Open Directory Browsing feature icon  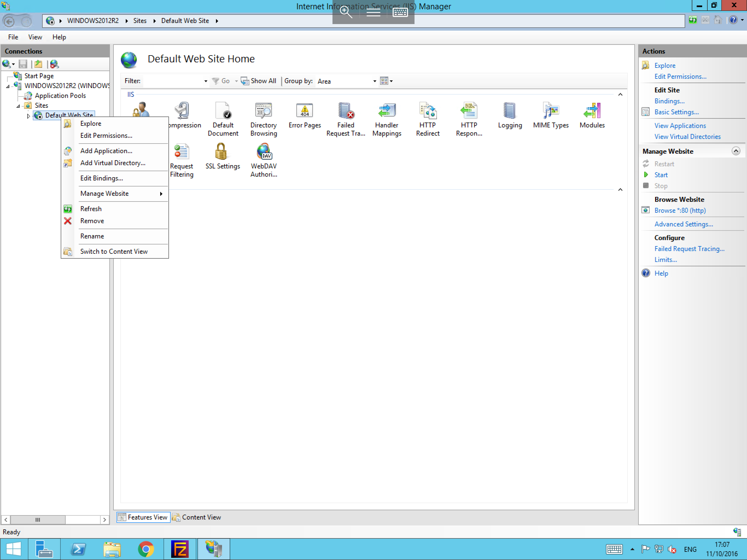click(263, 119)
